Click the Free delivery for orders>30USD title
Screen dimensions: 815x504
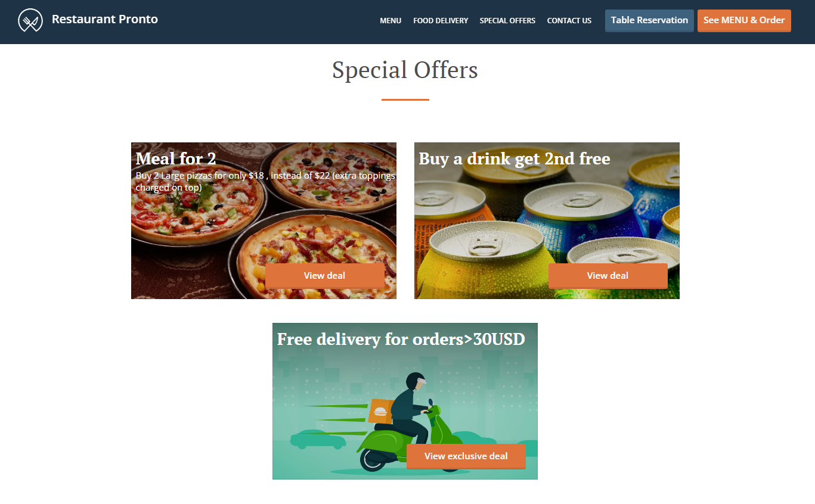click(401, 340)
